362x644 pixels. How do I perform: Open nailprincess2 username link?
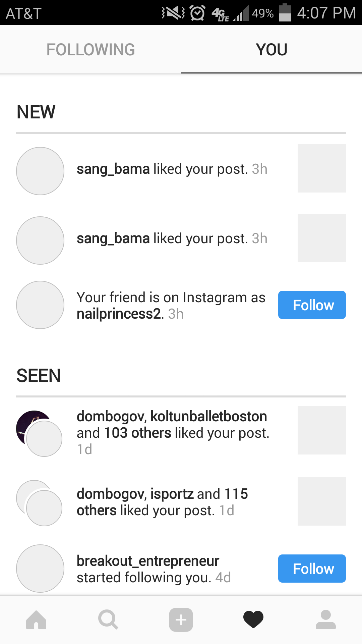(x=119, y=314)
